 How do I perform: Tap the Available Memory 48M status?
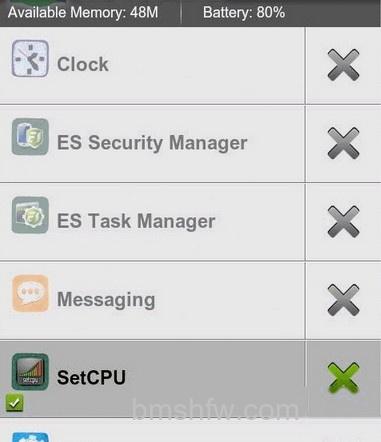pos(83,13)
